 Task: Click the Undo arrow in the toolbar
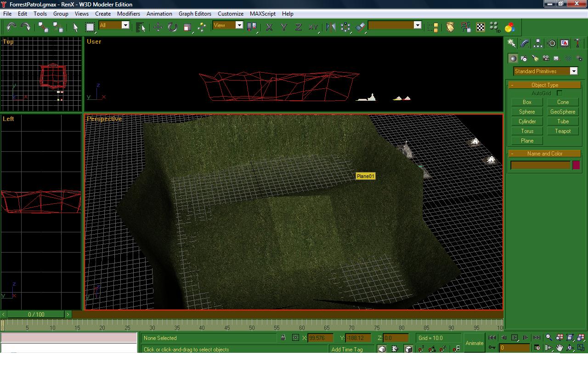[11, 27]
